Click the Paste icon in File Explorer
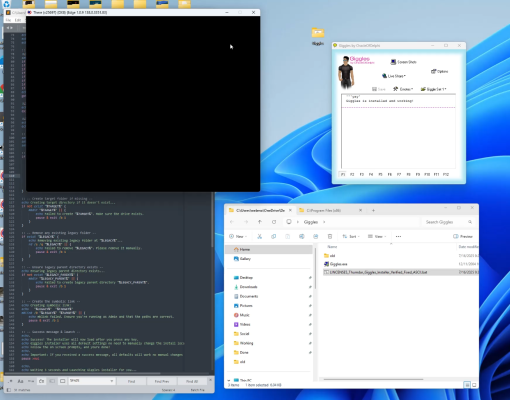The height and width of the screenshot is (400, 510). (x=287, y=236)
